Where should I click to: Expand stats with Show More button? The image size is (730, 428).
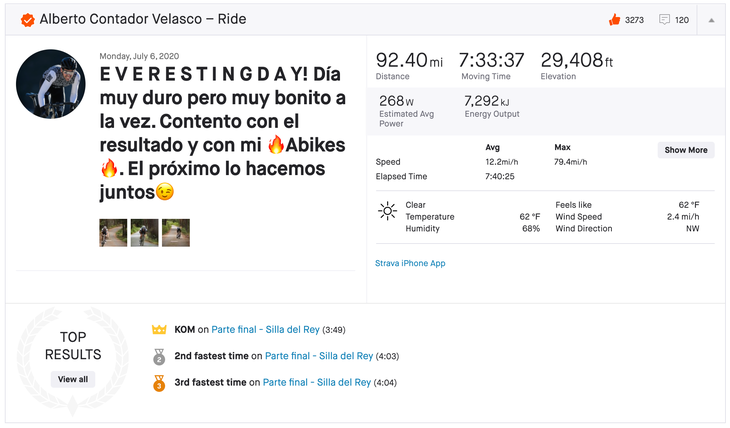tap(685, 150)
